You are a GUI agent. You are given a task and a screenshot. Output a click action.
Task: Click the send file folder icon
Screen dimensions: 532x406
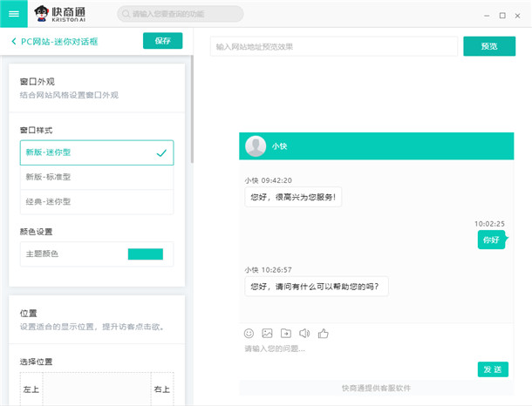coord(285,333)
